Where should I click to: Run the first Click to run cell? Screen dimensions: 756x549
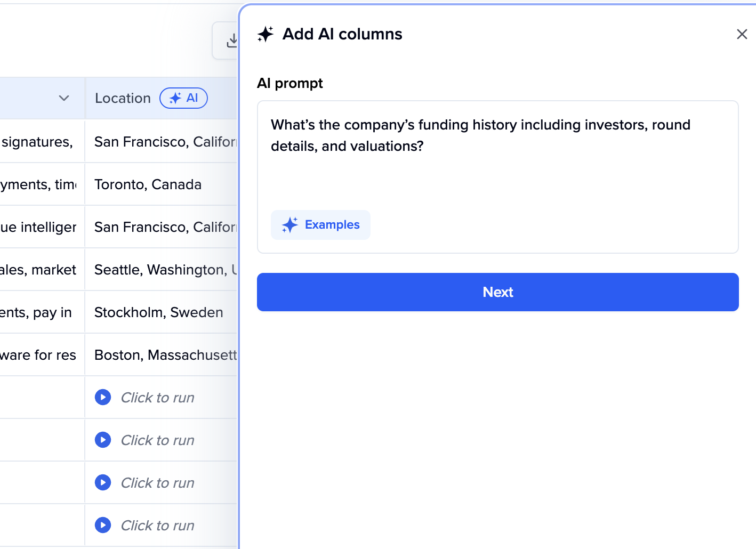(103, 397)
